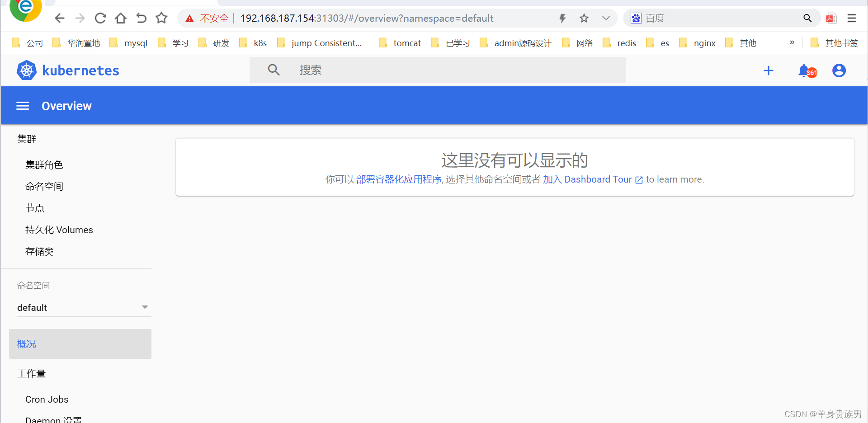Open the 公司 bookmark folder
This screenshot has width=868, height=423.
(x=27, y=43)
